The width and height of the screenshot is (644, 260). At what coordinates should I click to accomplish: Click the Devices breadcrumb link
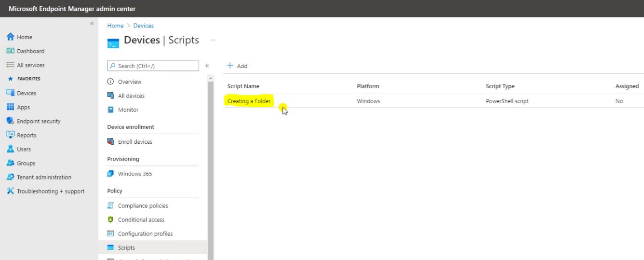coord(144,26)
